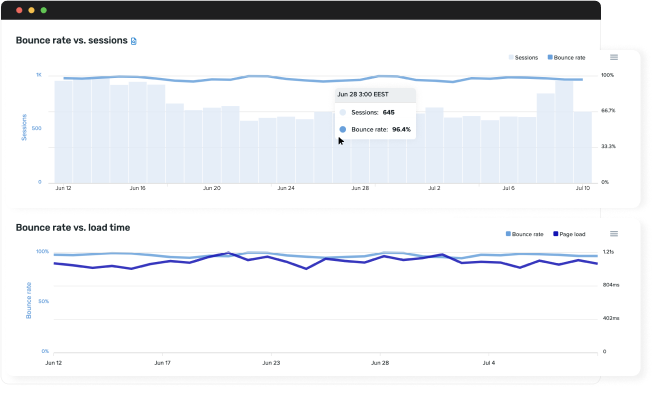The width and height of the screenshot is (654, 410).
Task: Click the Page load legend color swatch
Action: [555, 234]
